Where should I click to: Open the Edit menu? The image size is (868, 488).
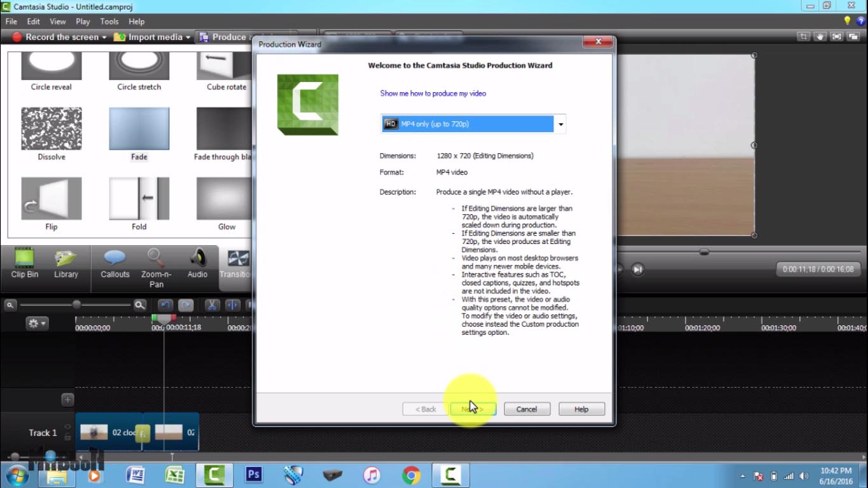(x=34, y=22)
